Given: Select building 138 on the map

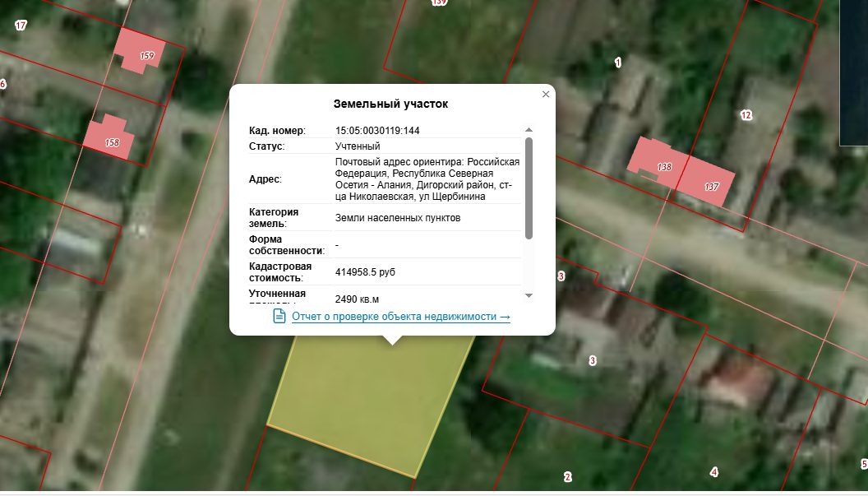Looking at the screenshot, I should point(658,162).
